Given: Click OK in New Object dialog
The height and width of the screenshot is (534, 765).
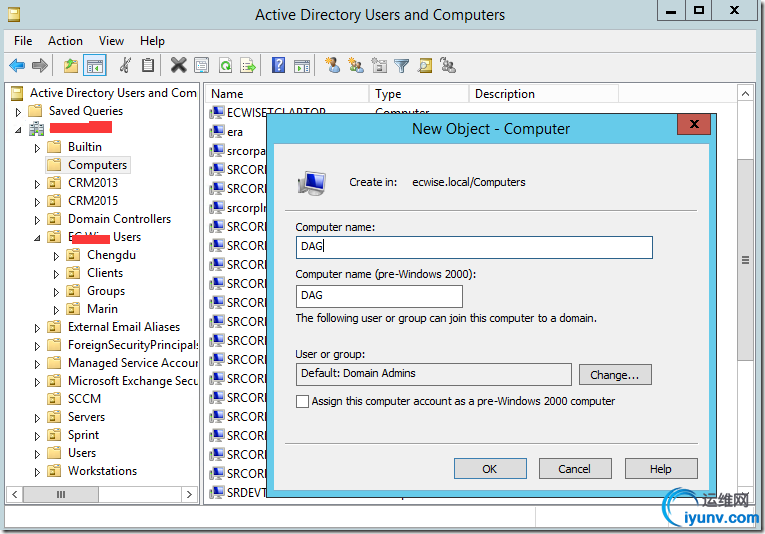Looking at the screenshot, I should (x=490, y=469).
